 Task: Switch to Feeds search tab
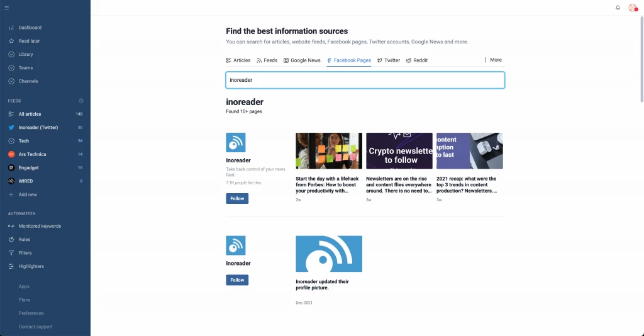click(x=267, y=60)
